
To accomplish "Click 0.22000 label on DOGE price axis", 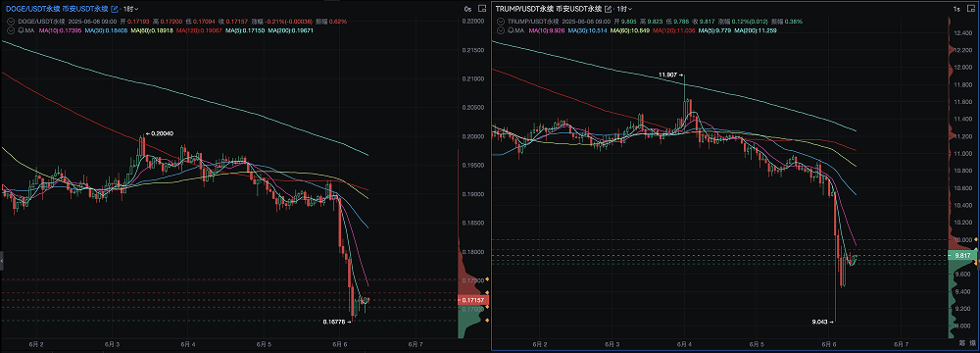I will [x=473, y=22].
